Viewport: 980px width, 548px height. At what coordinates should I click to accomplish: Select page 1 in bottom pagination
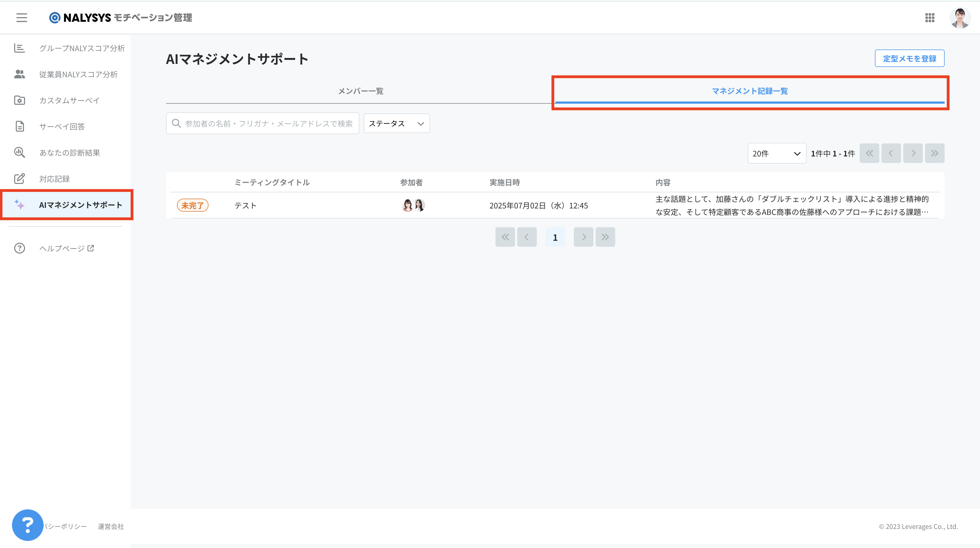coord(555,237)
